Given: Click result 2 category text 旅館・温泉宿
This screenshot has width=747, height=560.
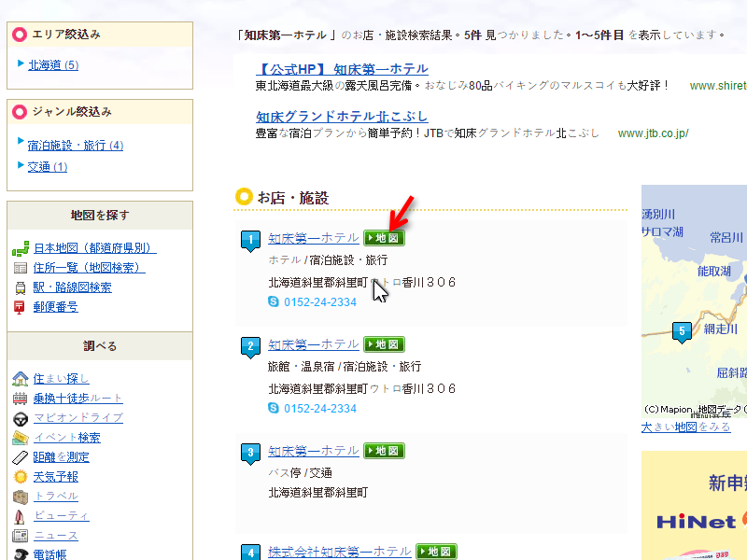Looking at the screenshot, I should pos(302,367).
